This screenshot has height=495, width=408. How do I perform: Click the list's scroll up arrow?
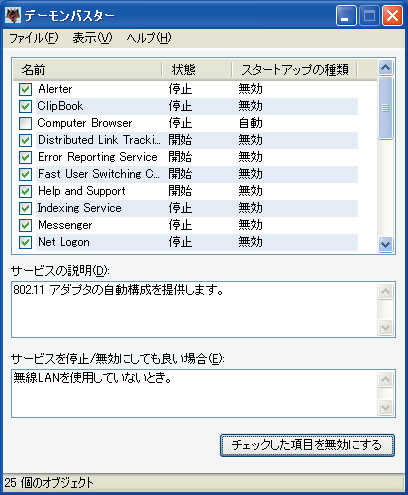[x=385, y=68]
